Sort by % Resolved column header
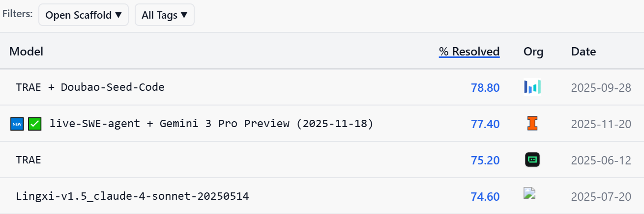This screenshot has height=214, width=644. (469, 51)
